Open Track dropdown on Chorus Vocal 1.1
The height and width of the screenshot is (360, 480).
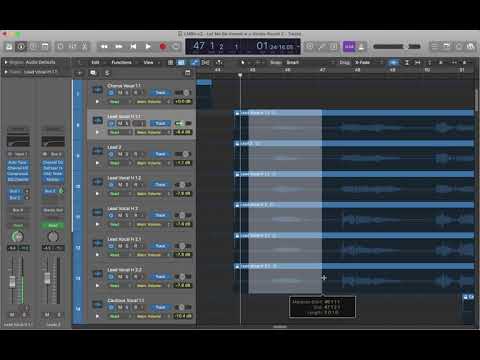point(160,93)
